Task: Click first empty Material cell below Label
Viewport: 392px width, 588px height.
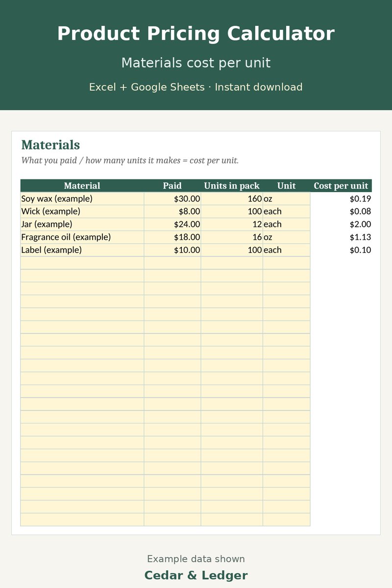Action: coord(82,263)
